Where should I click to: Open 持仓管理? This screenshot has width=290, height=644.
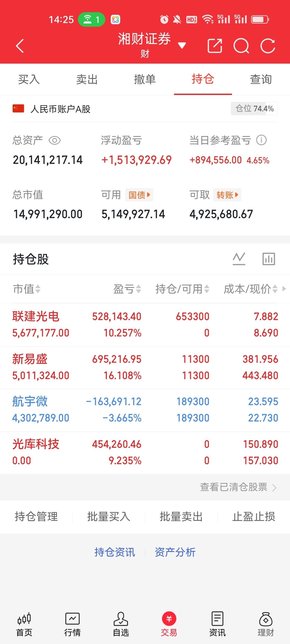click(x=36, y=517)
